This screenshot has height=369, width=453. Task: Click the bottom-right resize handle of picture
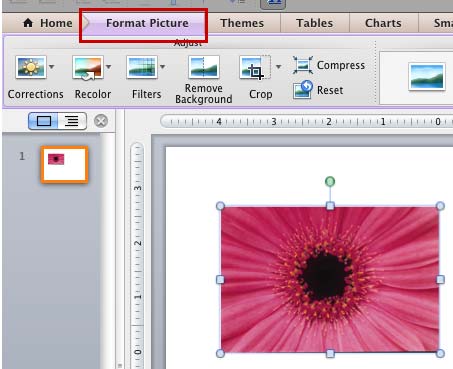[x=440, y=353]
